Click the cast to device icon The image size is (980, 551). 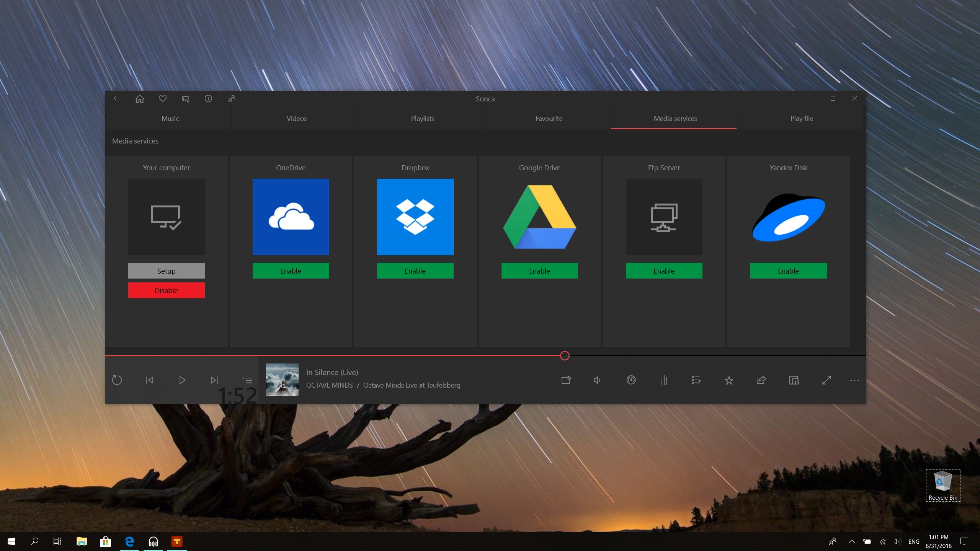point(566,380)
